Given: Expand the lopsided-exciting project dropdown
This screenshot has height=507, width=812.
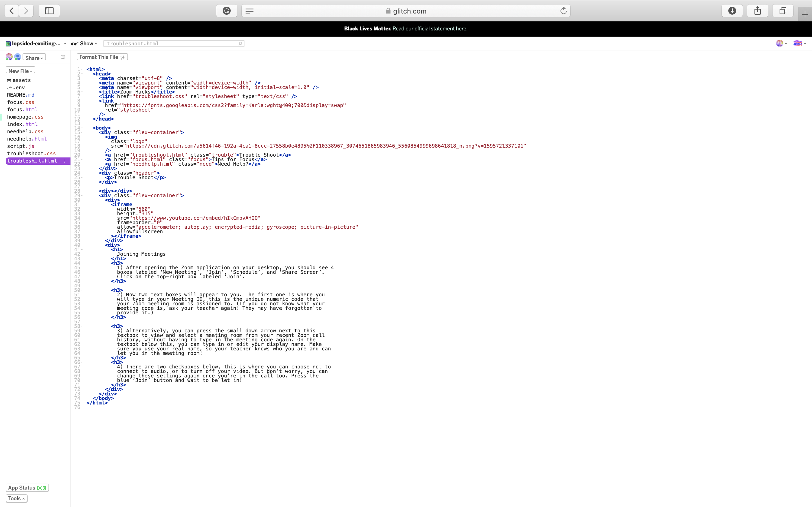Looking at the screenshot, I should point(36,44).
